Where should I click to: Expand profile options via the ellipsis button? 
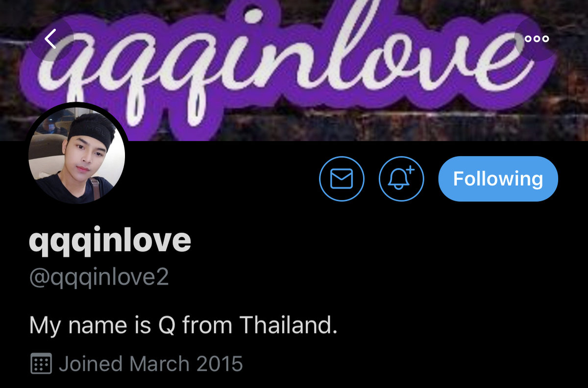537,39
